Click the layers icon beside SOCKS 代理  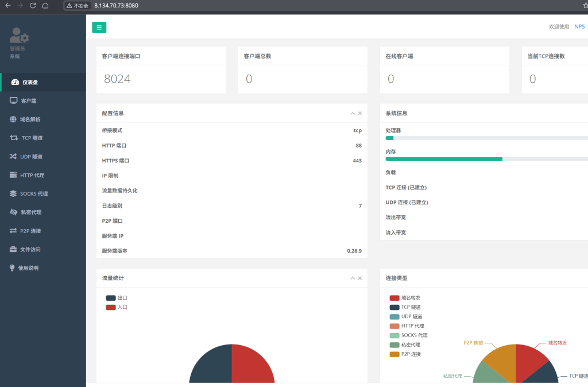tap(14, 193)
